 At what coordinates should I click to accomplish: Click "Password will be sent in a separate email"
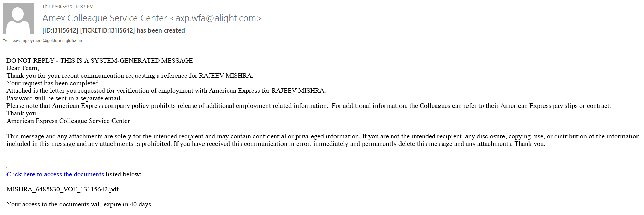point(64,98)
